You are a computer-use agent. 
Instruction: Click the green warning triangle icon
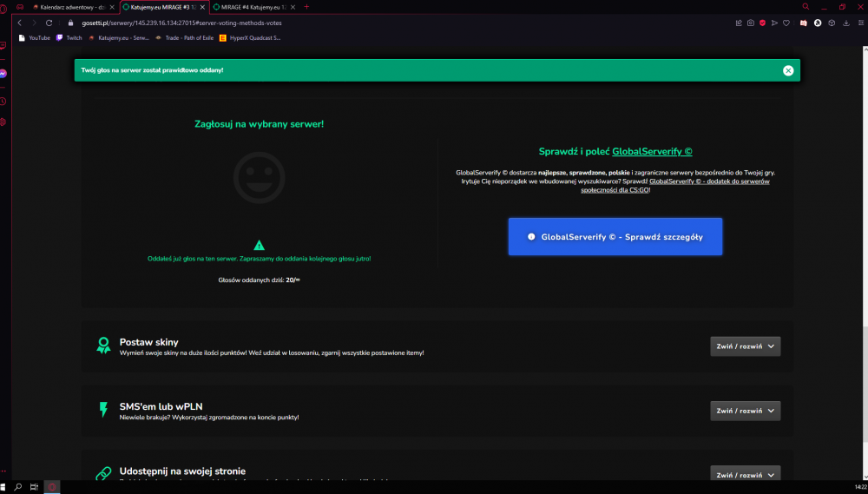click(x=259, y=246)
